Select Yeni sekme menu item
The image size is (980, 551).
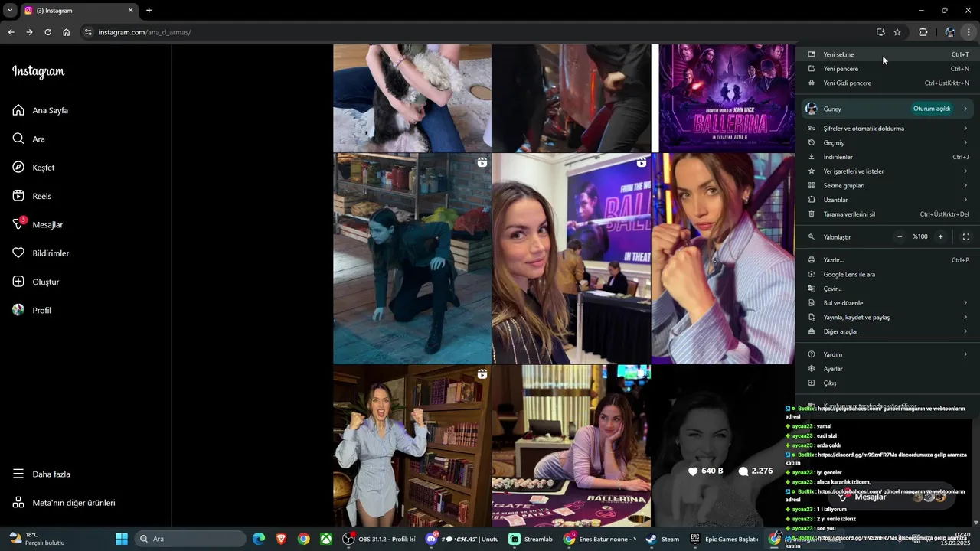[x=888, y=54]
